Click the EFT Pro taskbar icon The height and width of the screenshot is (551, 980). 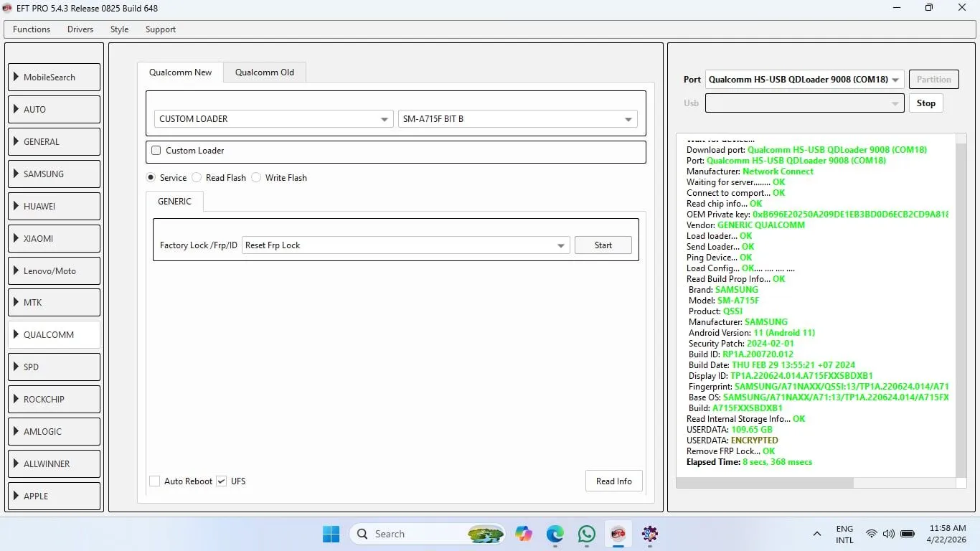tap(618, 534)
